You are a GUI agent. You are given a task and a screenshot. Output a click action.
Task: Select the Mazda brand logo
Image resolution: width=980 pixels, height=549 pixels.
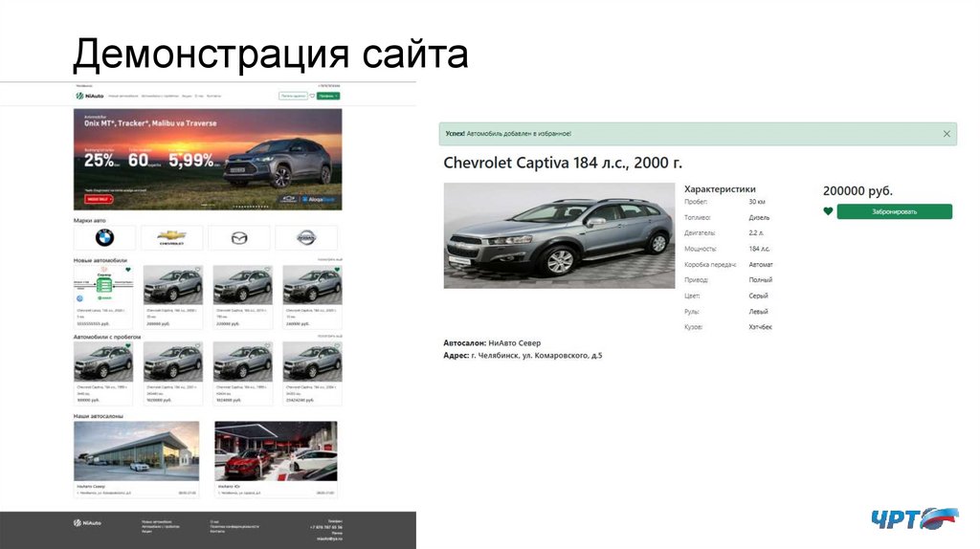pyautogui.click(x=238, y=237)
